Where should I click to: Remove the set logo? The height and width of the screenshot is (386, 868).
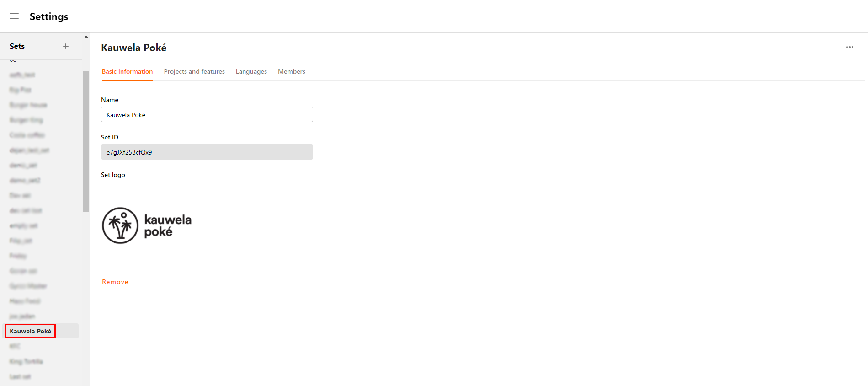[x=115, y=282]
